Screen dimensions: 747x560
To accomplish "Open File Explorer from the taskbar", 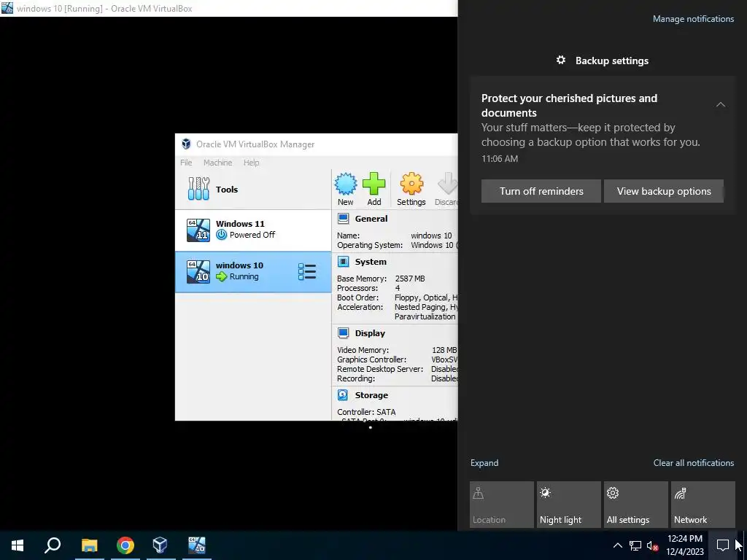I will click(89, 545).
